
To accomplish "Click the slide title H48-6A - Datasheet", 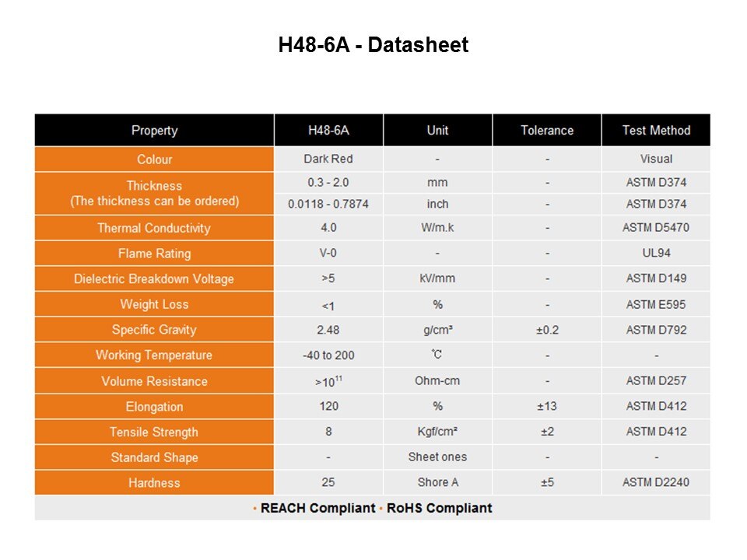I will (x=373, y=45).
